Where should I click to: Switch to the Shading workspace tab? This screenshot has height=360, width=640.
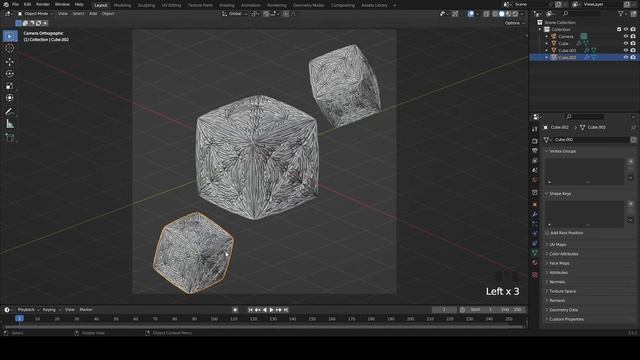[227, 5]
